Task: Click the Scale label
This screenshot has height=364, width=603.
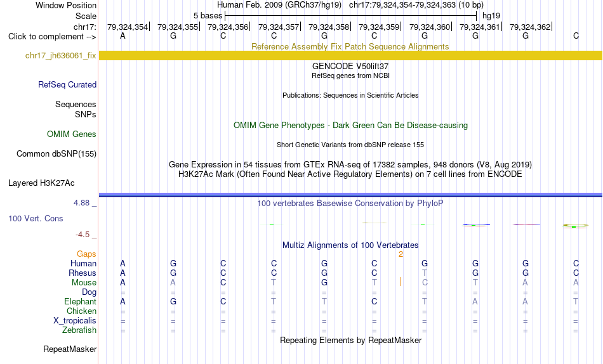Action: coord(86,16)
